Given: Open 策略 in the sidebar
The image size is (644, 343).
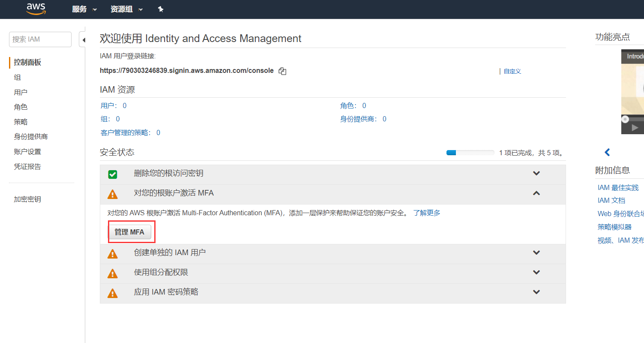Looking at the screenshot, I should (x=21, y=122).
